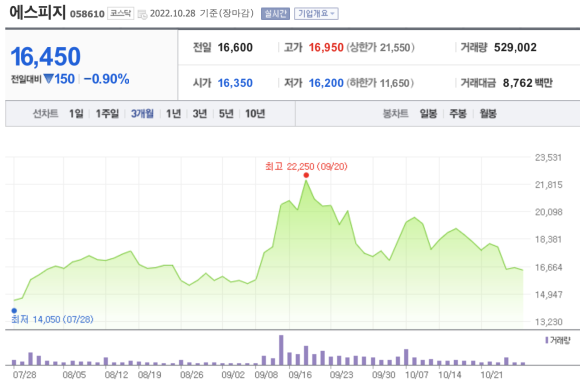The image size is (580, 392).
Task: Click the -0.90% change percentage
Action: click(x=107, y=79)
